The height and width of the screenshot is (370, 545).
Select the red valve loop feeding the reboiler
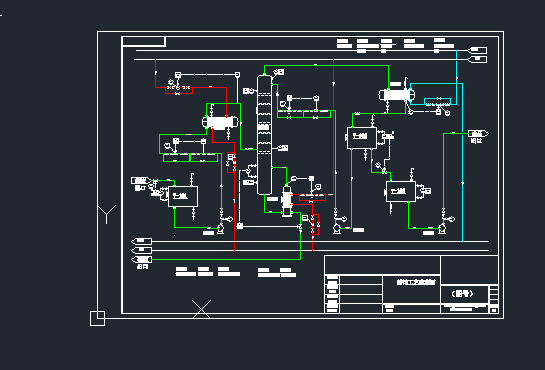[x=312, y=198]
